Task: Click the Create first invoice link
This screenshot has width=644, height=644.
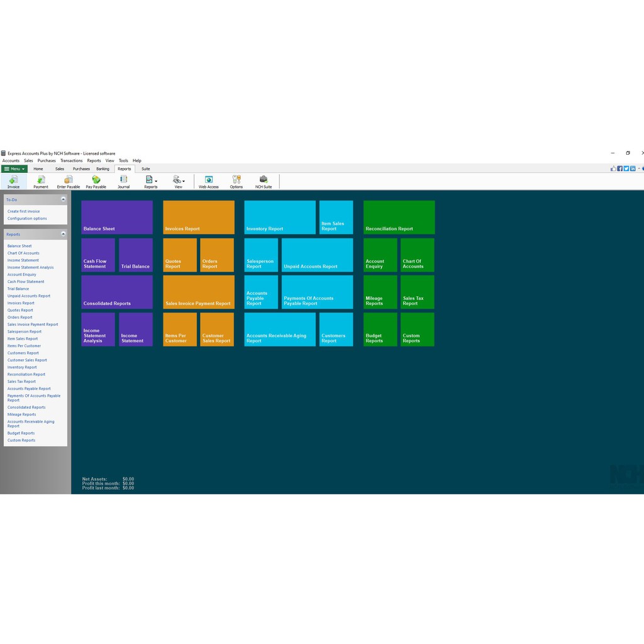Action: tap(23, 211)
